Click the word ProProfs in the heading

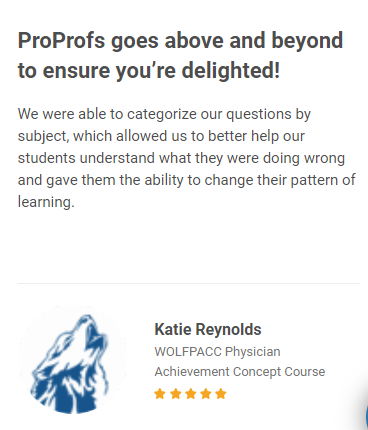[x=61, y=40]
